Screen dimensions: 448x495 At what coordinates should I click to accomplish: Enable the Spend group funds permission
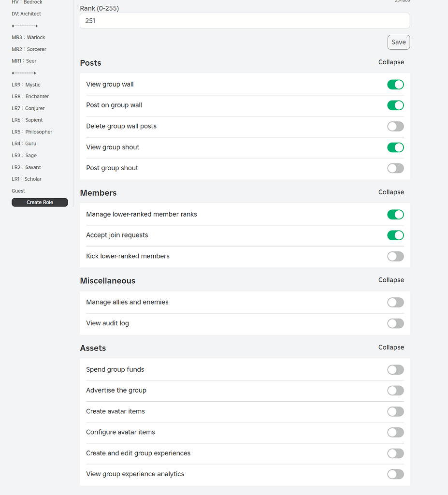click(x=395, y=369)
